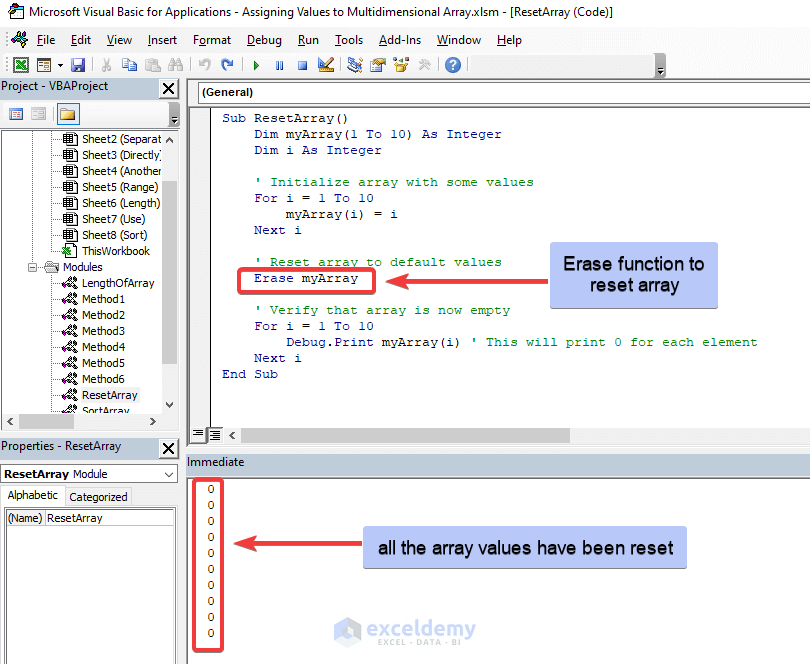Open the Debug menu
The width and height of the screenshot is (810, 664).
(x=264, y=40)
